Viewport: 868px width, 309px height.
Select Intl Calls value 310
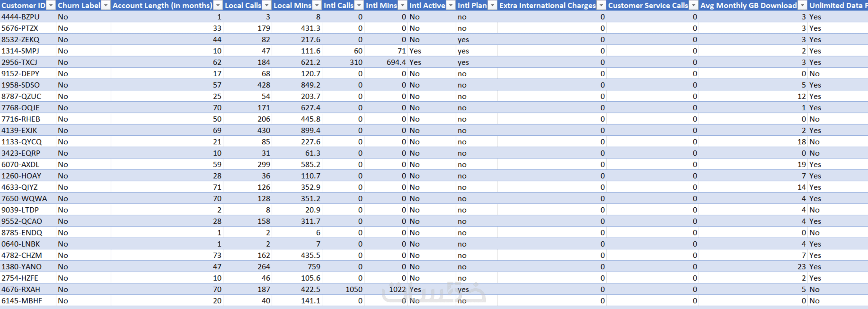[343, 62]
